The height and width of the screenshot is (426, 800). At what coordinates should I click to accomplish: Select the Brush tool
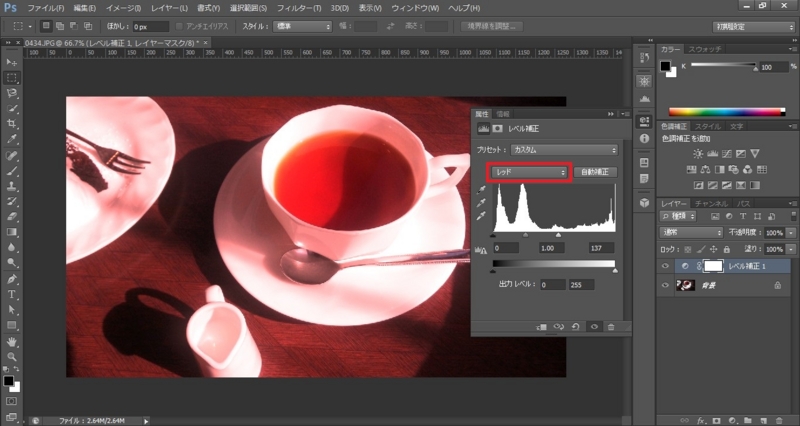pyautogui.click(x=11, y=171)
